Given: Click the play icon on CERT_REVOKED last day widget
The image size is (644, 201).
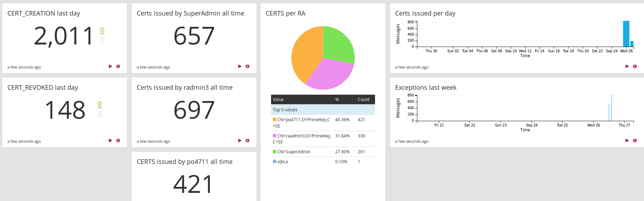Looking at the screenshot, I should (110, 141).
